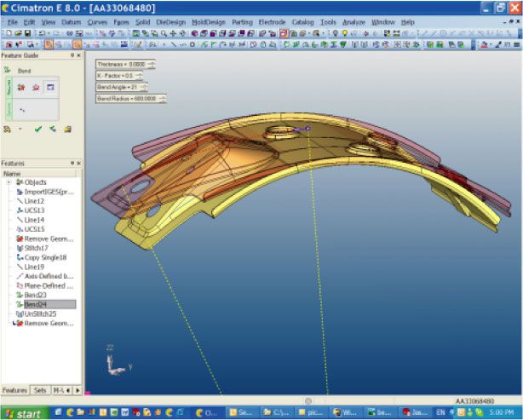Adjust Thickness value spinner arrows
The width and height of the screenshot is (523, 420).
click(x=152, y=64)
